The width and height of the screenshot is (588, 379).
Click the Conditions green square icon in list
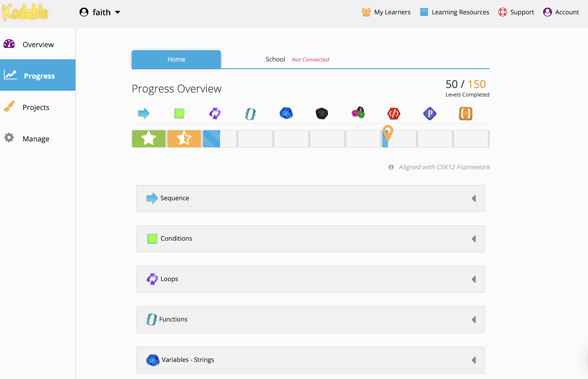[153, 239]
